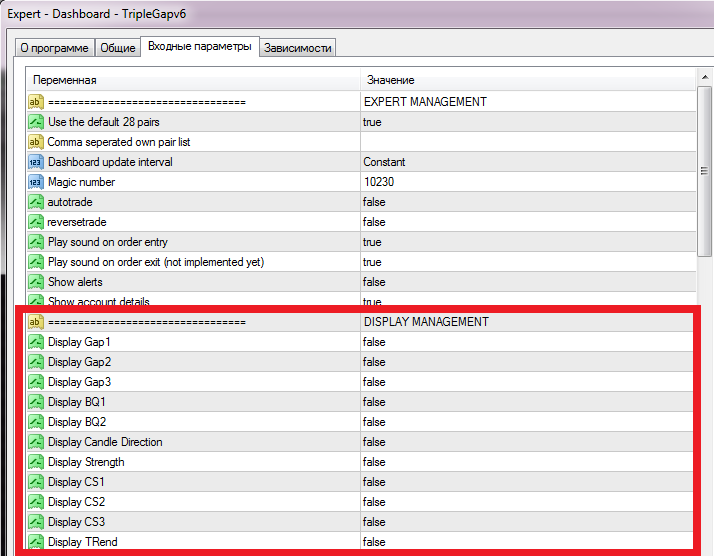Click the bool icon for Display Gap2
Image resolution: width=714 pixels, height=556 pixels.
[36, 362]
